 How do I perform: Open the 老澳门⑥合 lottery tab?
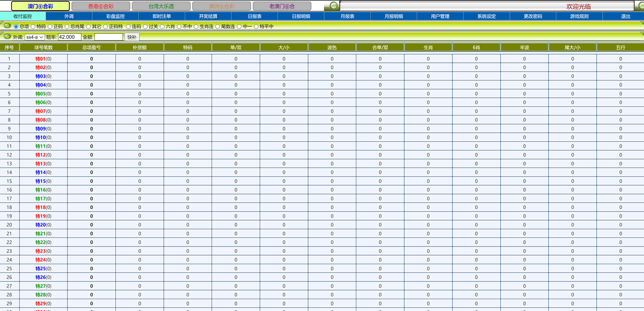[282, 6]
